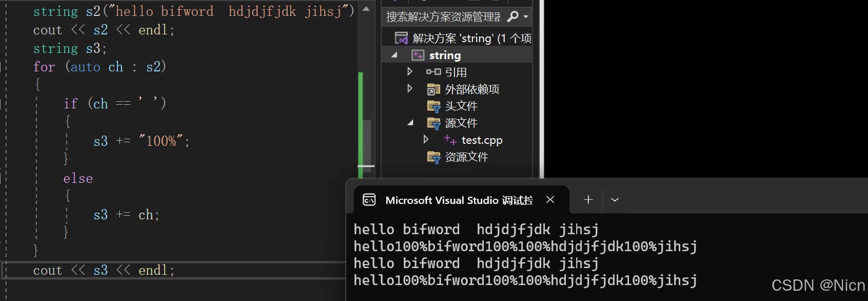Click the 引用 references icon
868x301 pixels.
tap(433, 72)
